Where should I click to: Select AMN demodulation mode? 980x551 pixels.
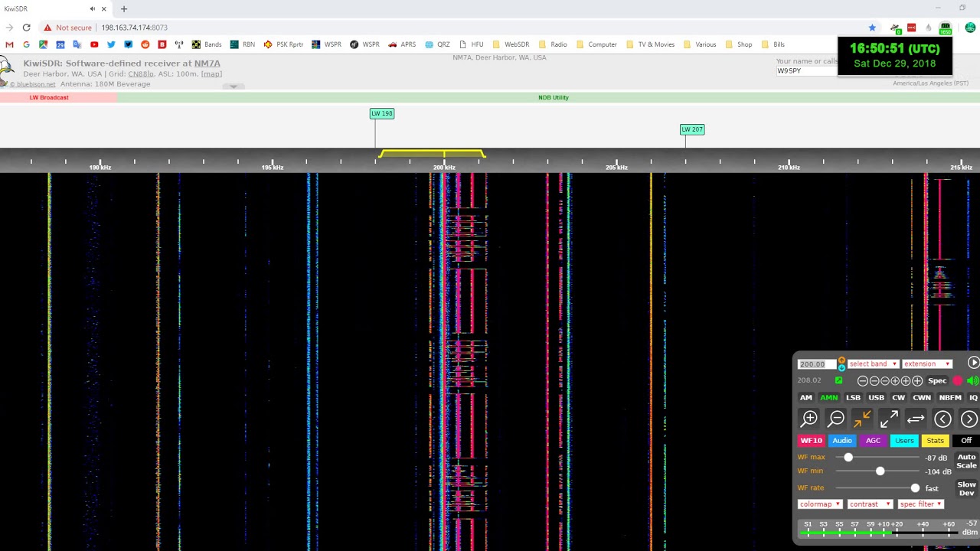(x=829, y=397)
